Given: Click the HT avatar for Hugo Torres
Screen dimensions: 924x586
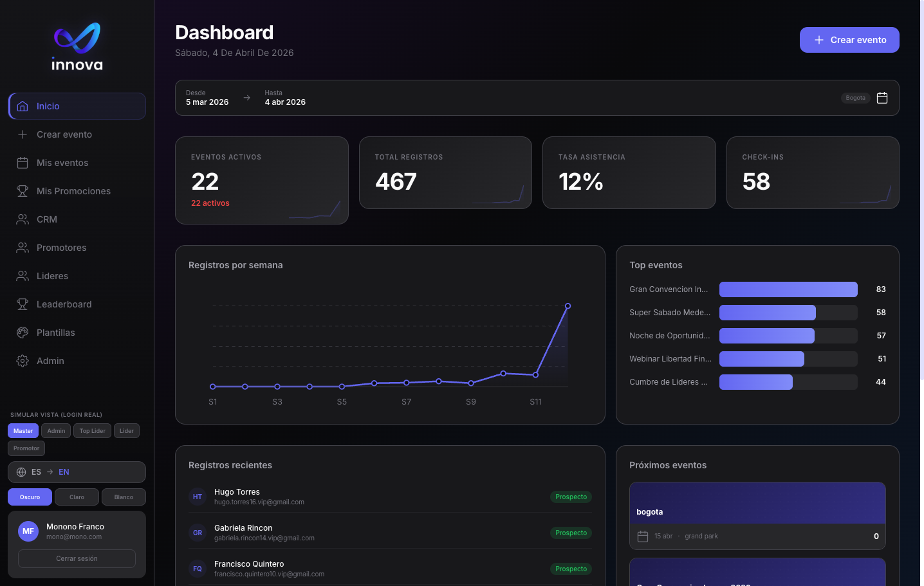Looking at the screenshot, I should [x=198, y=497].
